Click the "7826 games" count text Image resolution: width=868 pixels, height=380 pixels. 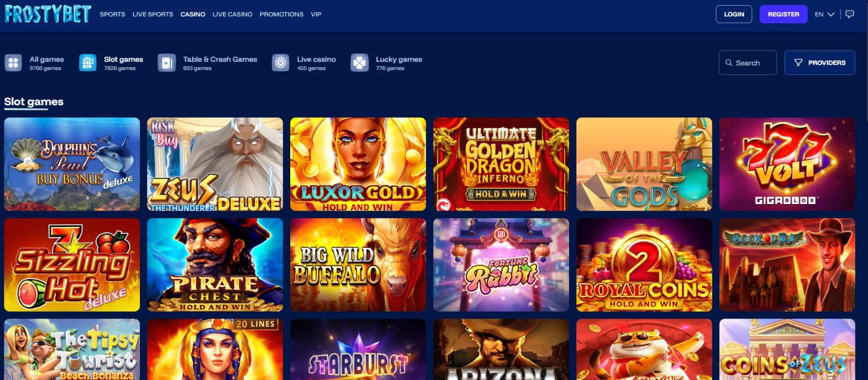coord(119,68)
